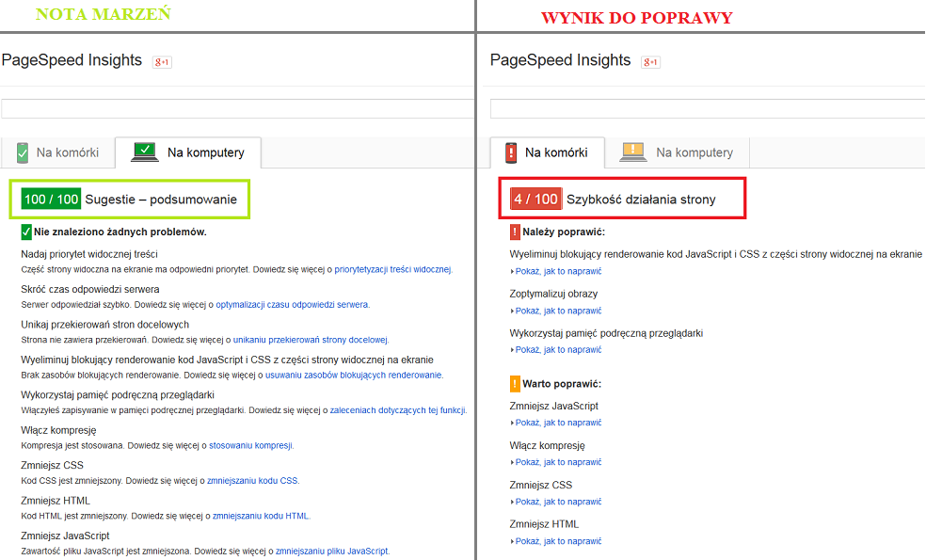Open link 'zmniejszaniu pliku JavaScript'

(x=332, y=552)
